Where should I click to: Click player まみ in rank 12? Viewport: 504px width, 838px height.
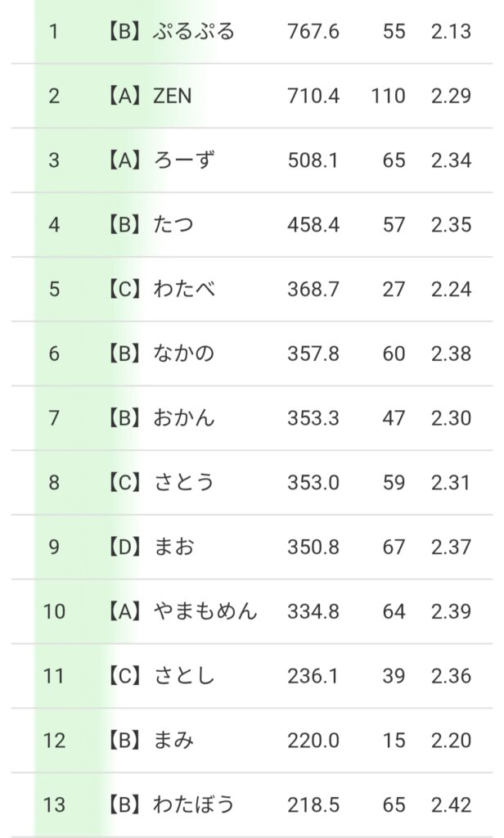(x=173, y=741)
